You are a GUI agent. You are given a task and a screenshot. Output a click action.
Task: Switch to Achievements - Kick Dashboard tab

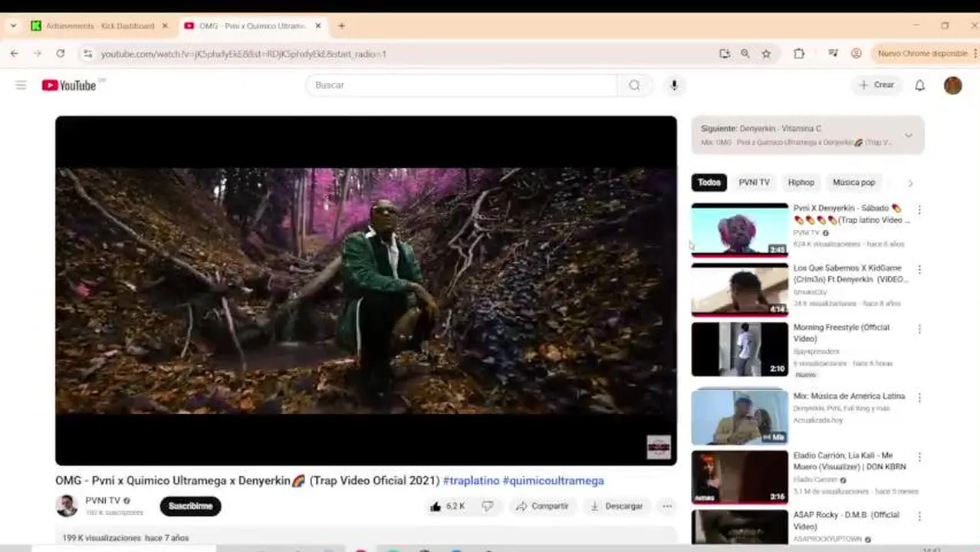(100, 25)
